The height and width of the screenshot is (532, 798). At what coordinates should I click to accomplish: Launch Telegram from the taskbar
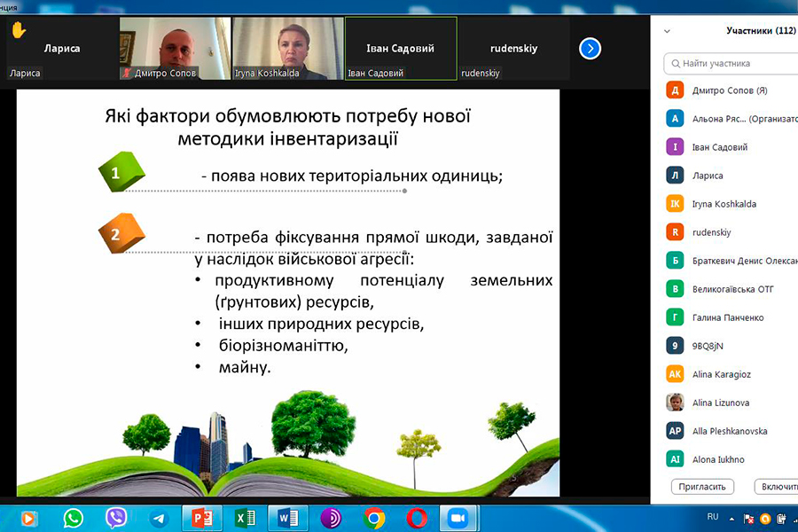pyautogui.click(x=159, y=519)
